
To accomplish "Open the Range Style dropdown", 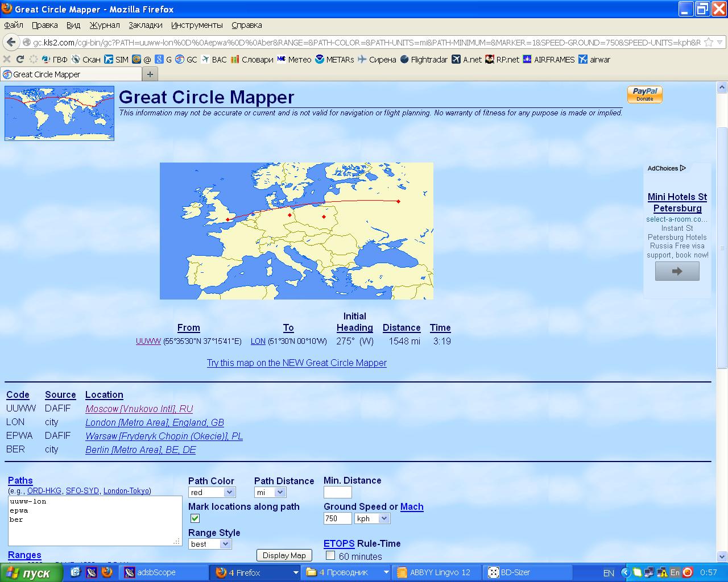I will pyautogui.click(x=210, y=544).
